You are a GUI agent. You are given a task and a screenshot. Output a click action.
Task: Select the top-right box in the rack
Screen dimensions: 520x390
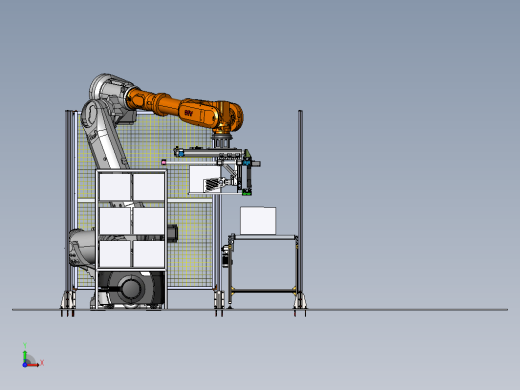[x=149, y=187]
